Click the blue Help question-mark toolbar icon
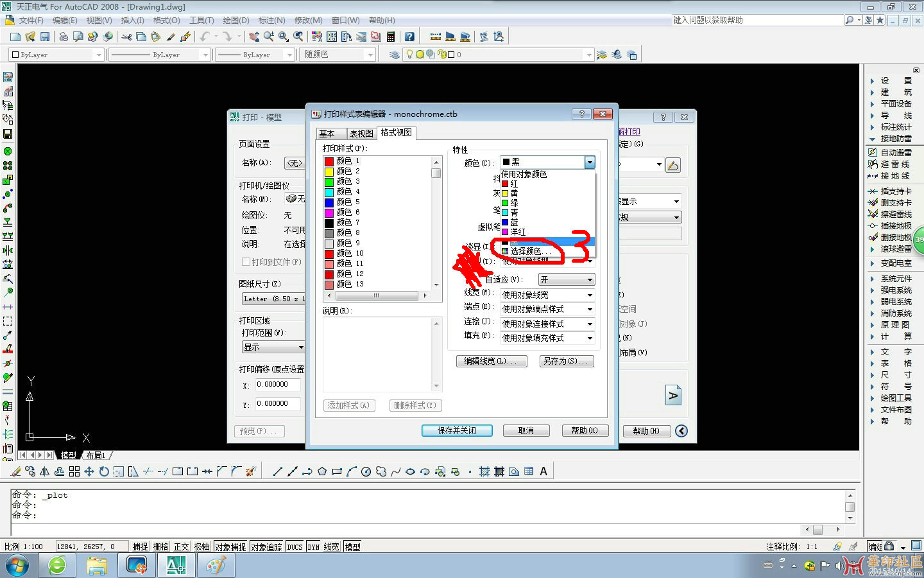This screenshot has width=924, height=578. pyautogui.click(x=409, y=37)
